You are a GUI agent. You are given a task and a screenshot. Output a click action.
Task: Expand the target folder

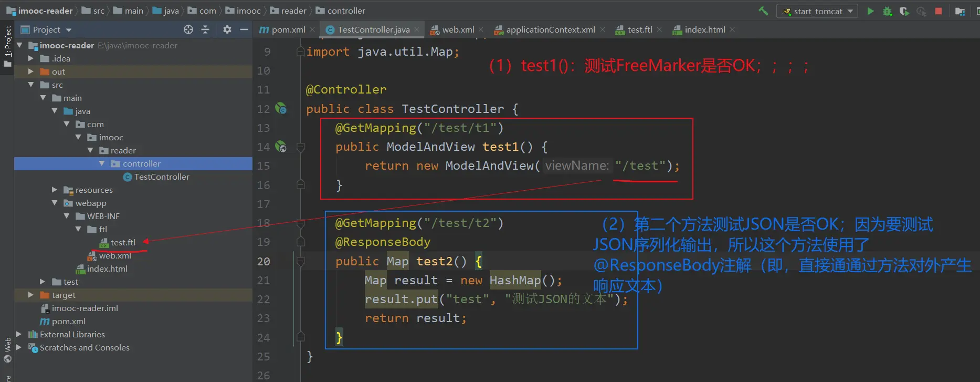pyautogui.click(x=31, y=295)
